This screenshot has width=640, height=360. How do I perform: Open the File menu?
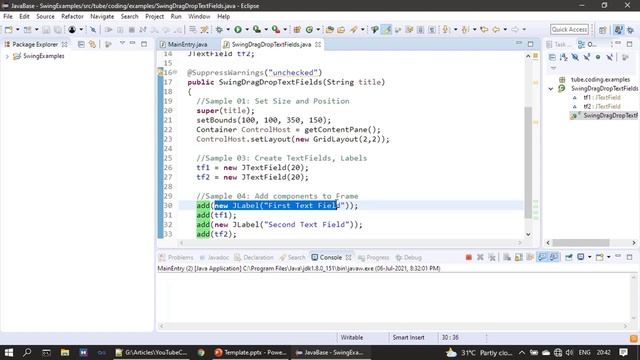(x=8, y=16)
